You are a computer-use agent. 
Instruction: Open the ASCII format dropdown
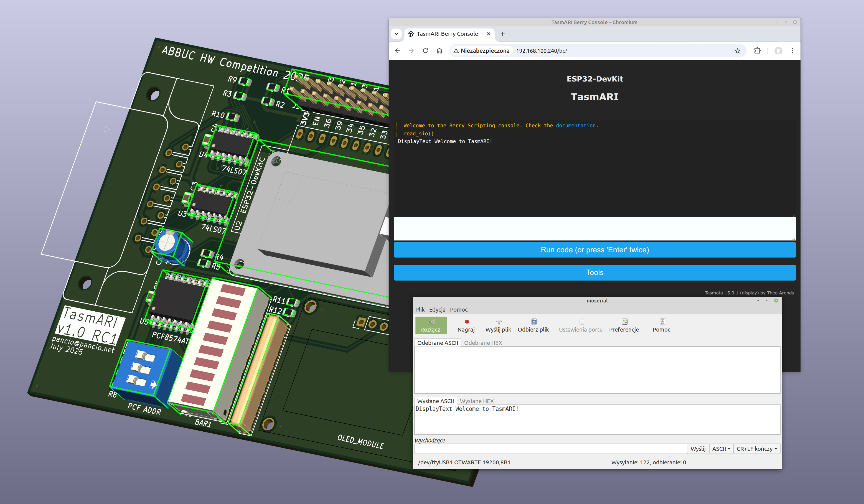(721, 449)
